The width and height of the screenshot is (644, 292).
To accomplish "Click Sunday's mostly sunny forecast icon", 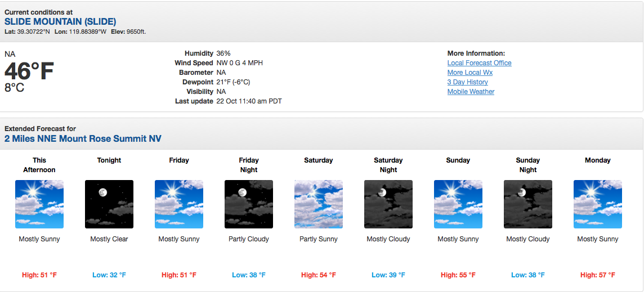I will [x=458, y=204].
